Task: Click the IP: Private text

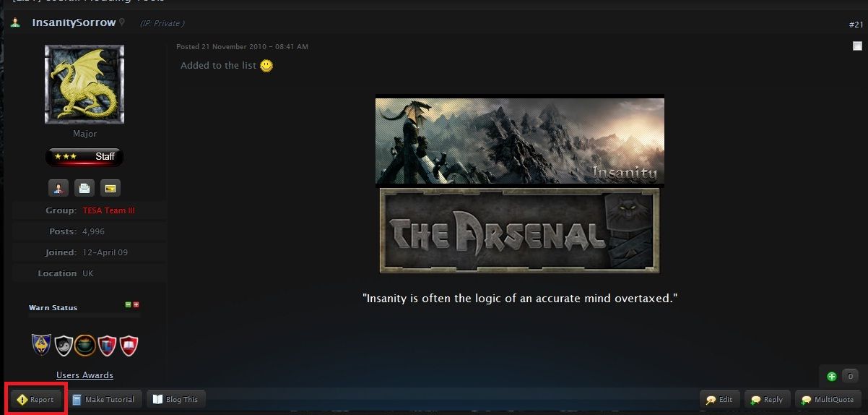Action: point(162,23)
